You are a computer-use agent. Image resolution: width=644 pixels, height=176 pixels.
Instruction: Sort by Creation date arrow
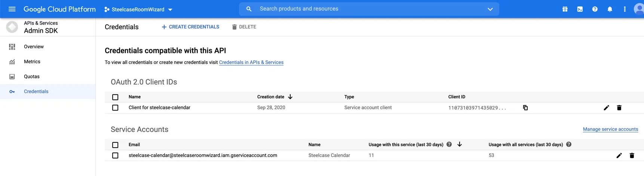pyautogui.click(x=290, y=97)
